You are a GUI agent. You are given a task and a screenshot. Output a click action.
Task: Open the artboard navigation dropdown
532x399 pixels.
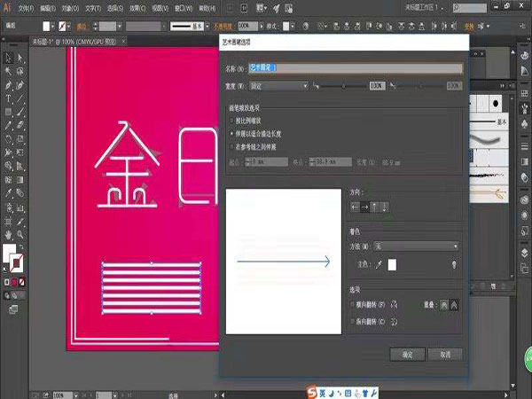115,395
